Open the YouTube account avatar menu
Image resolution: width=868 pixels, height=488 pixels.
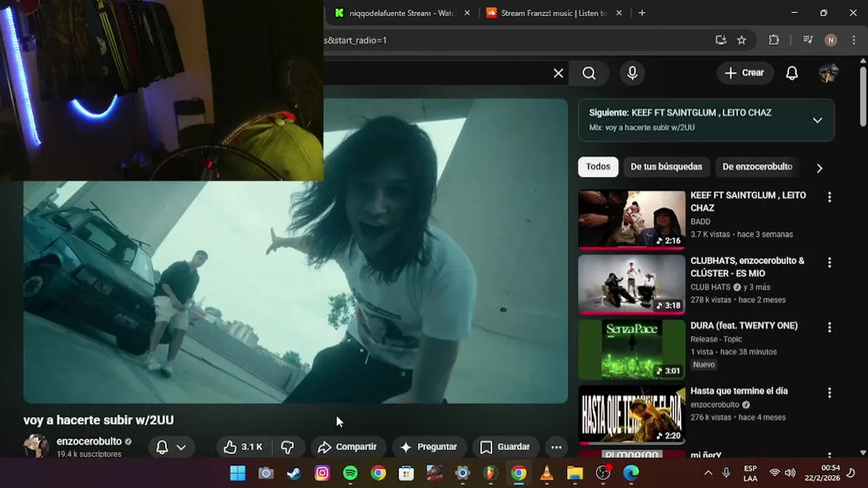point(829,73)
